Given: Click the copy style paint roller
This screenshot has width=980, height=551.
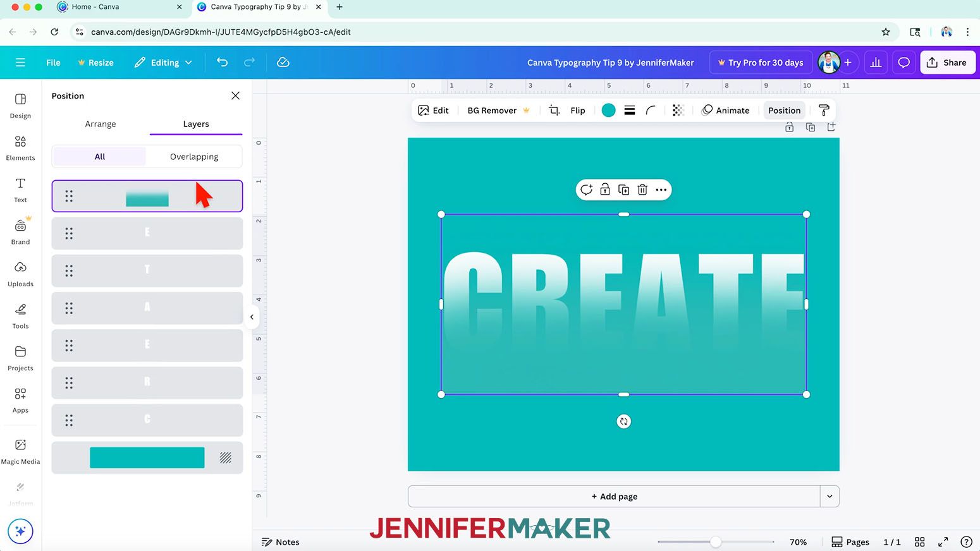Looking at the screenshot, I should pyautogui.click(x=824, y=110).
